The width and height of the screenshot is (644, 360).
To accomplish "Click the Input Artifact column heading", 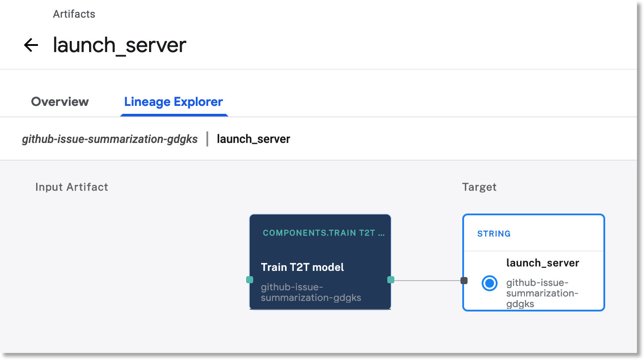I will pos(71,187).
